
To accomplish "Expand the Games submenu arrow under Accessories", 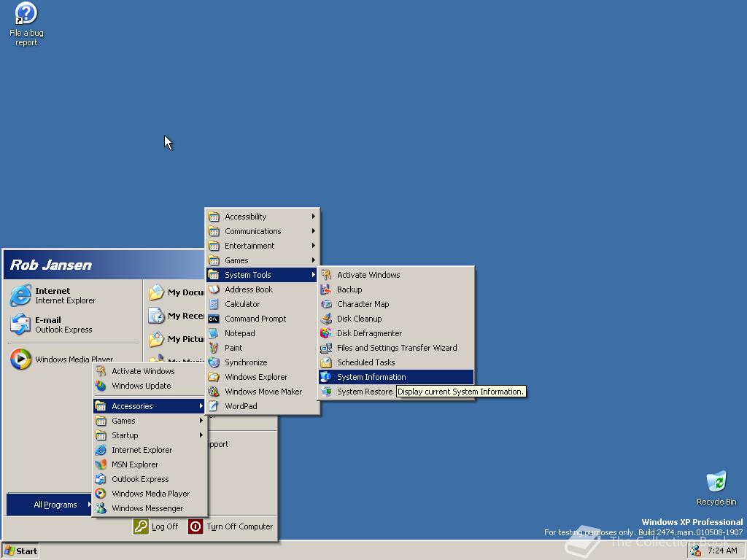I will [x=314, y=260].
